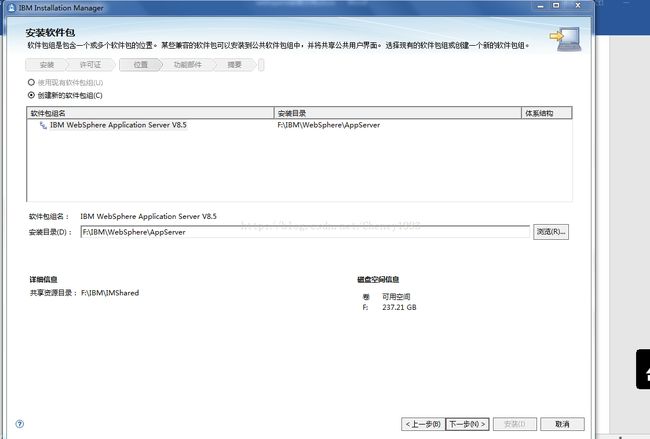This screenshot has height=439, width=650.
Task: Open the 位置 wizard step
Action: point(141,65)
